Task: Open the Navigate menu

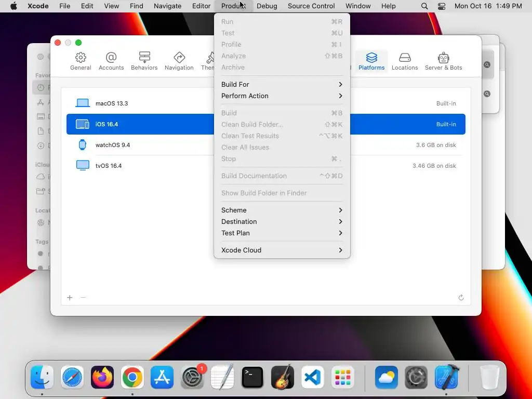Action: (168, 6)
